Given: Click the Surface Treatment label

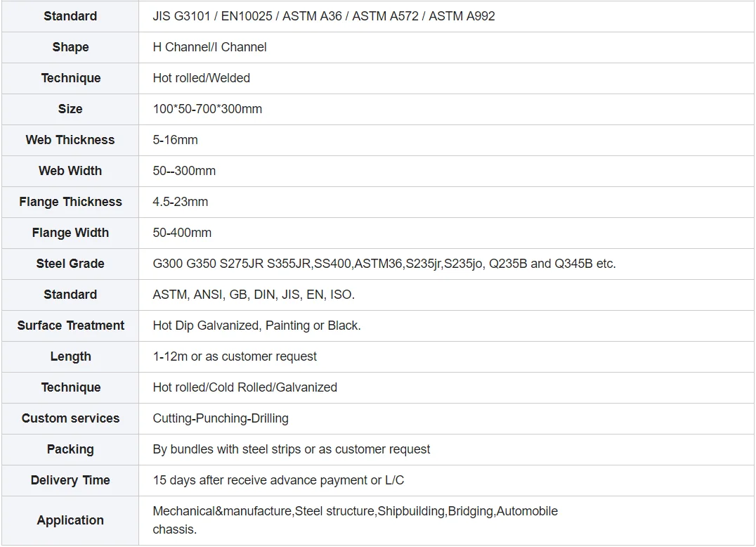Looking at the screenshot, I should [x=70, y=326].
